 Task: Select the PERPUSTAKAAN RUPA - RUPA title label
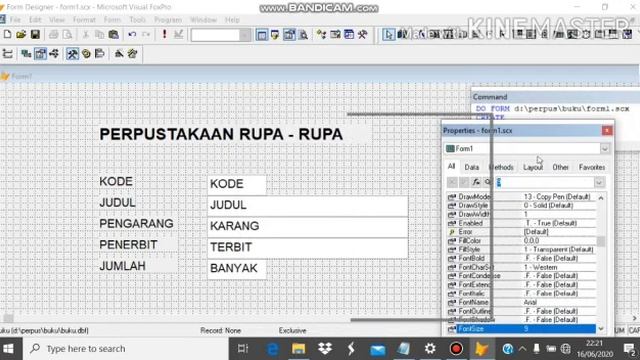221,134
